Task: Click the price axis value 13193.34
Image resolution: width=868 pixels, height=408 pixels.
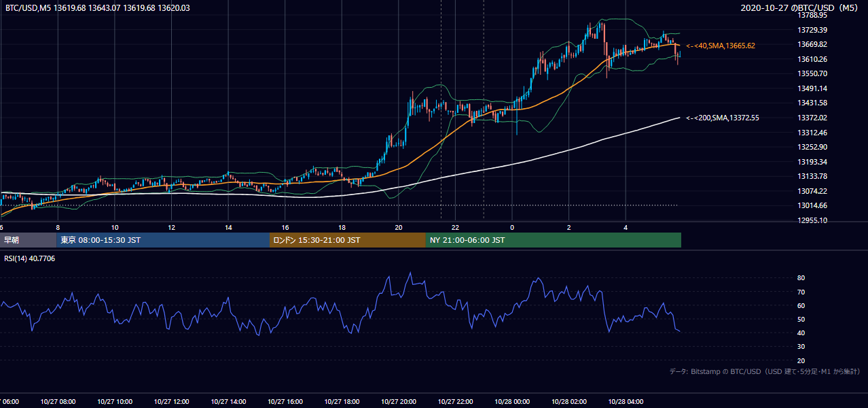Action: click(x=812, y=162)
